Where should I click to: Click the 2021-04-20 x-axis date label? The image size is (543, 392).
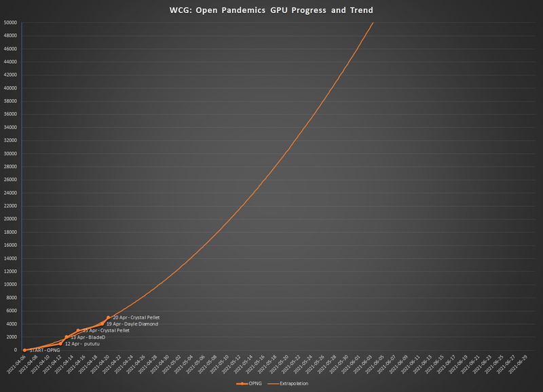100,364
